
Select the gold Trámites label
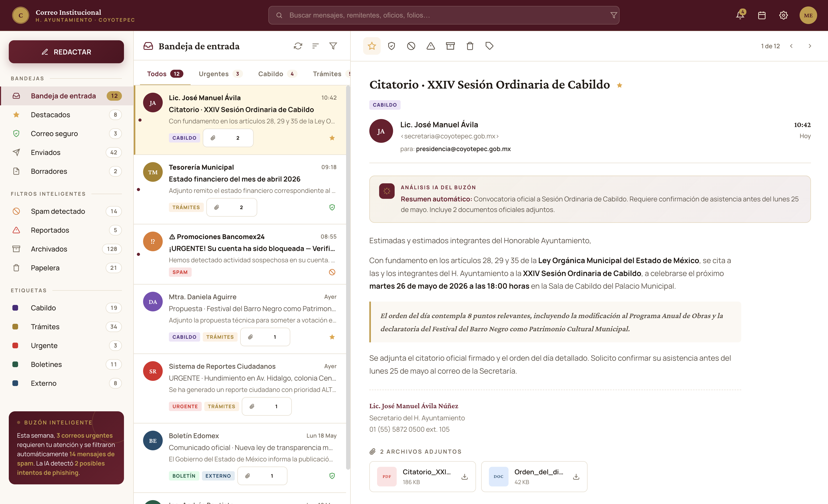coord(67,327)
